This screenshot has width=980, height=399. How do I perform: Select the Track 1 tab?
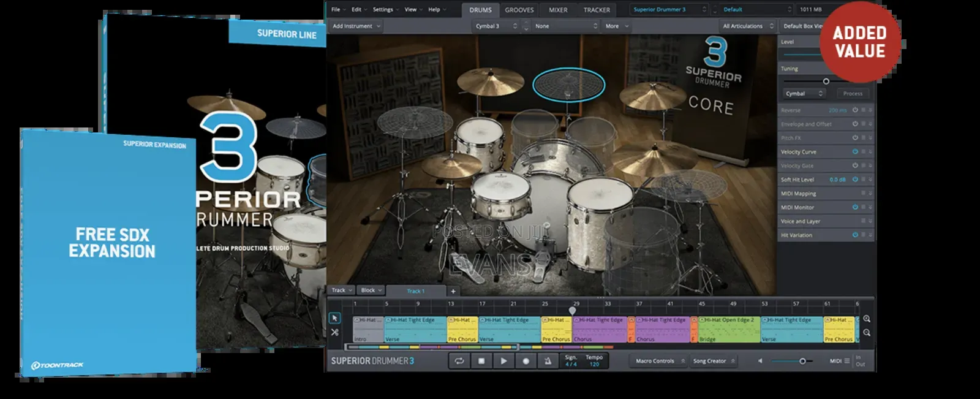pyautogui.click(x=416, y=291)
